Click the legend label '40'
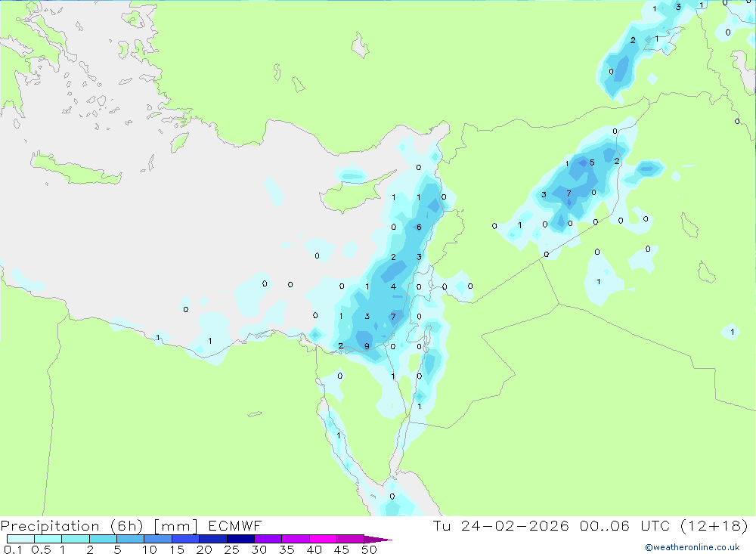This screenshot has width=756, height=554. (314, 549)
